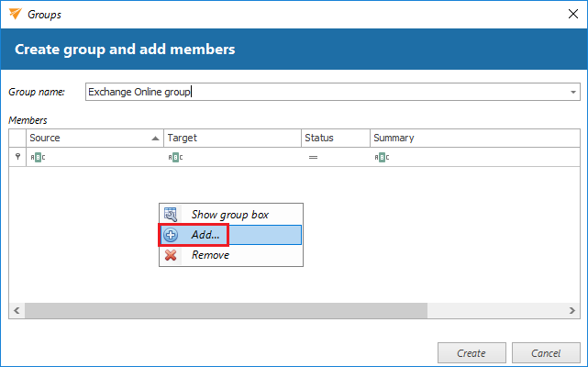Screen dimensions: 588x367
Task: Sort by the Status column header
Action: tap(336, 138)
